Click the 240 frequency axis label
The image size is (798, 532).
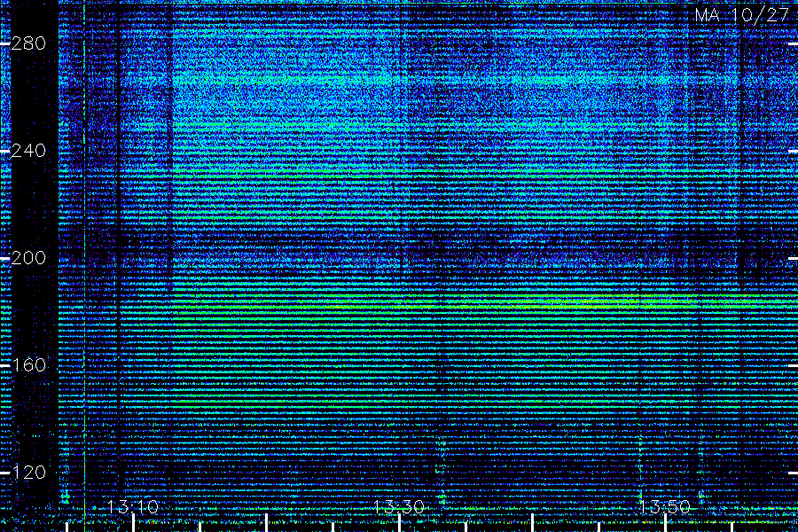[28, 151]
